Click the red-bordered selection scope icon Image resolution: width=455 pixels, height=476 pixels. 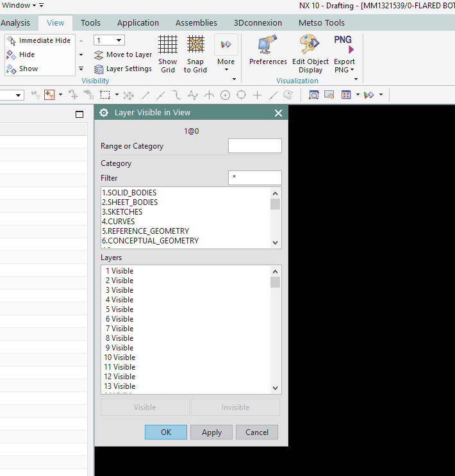(49, 95)
